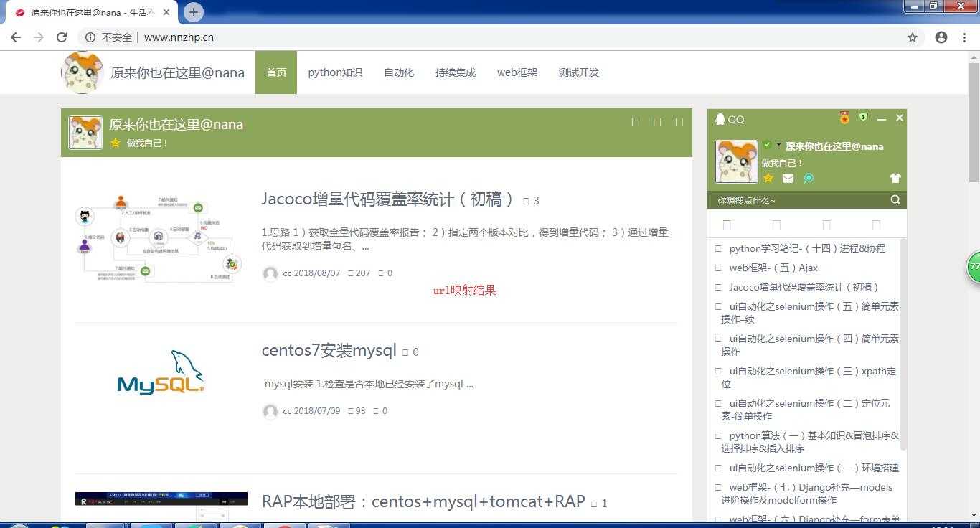Open sidebar link python学习笔记-（十四）进程&协程
980x528 pixels.
[807, 248]
